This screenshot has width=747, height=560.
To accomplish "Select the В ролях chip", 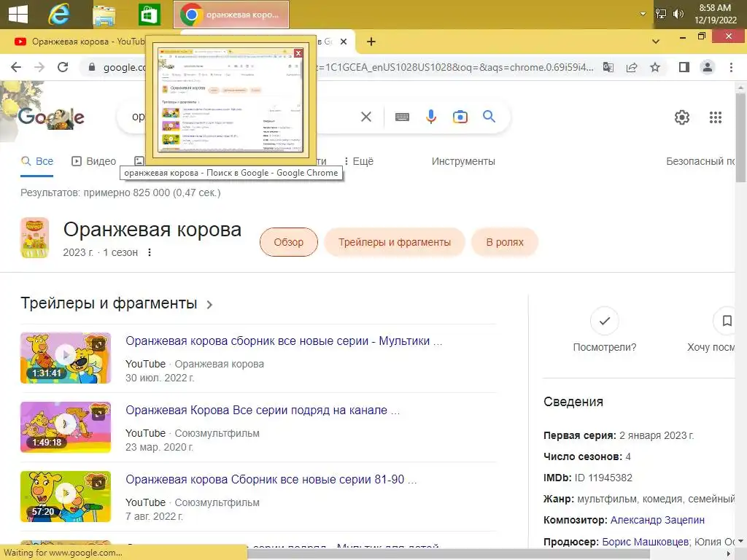I will (x=505, y=242).
